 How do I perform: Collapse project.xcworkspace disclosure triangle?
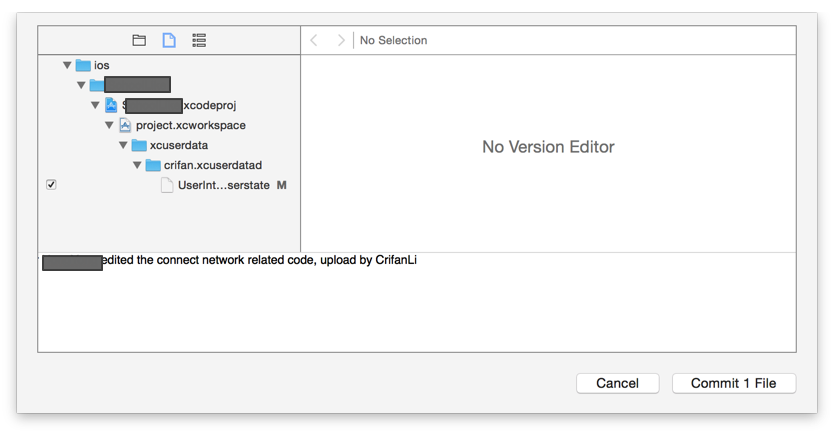(x=109, y=125)
